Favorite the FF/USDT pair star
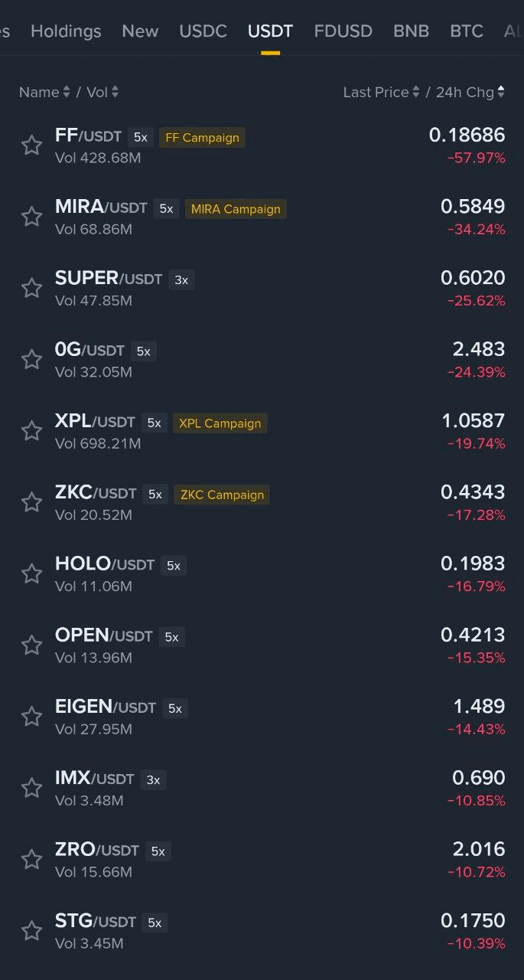This screenshot has height=980, width=524. tap(31, 145)
